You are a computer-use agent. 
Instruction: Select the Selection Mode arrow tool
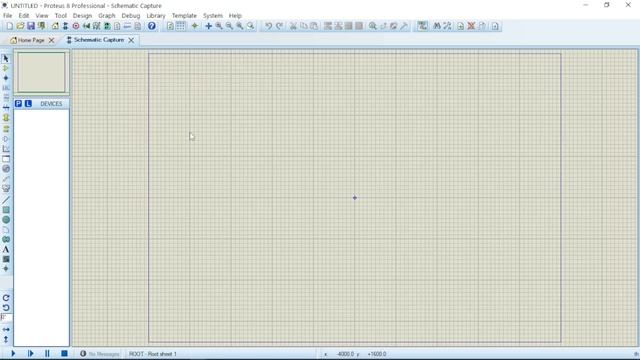click(x=6, y=59)
